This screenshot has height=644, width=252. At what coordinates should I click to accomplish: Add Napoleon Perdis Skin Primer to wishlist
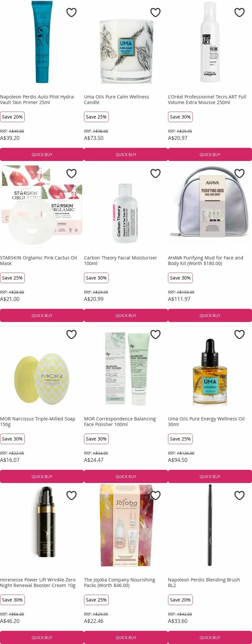[71, 12]
